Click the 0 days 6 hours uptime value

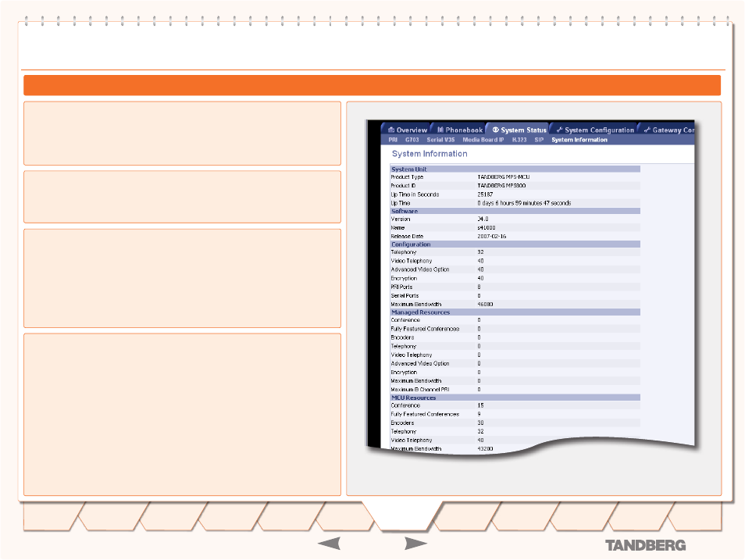pos(524,203)
